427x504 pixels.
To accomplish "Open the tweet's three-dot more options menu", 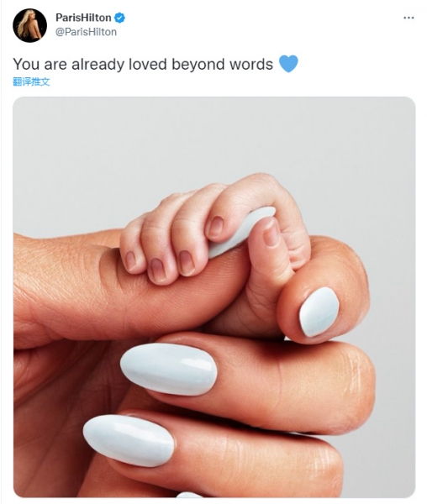I will coord(409,18).
